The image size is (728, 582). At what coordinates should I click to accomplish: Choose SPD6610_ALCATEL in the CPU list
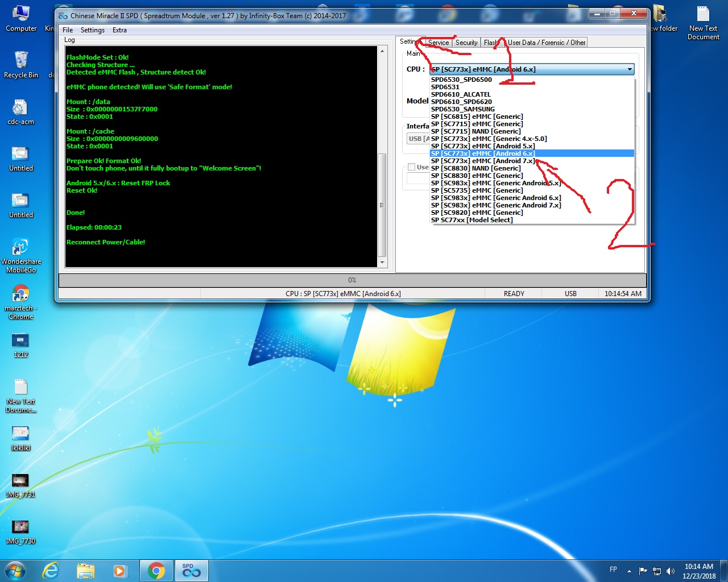point(532,94)
